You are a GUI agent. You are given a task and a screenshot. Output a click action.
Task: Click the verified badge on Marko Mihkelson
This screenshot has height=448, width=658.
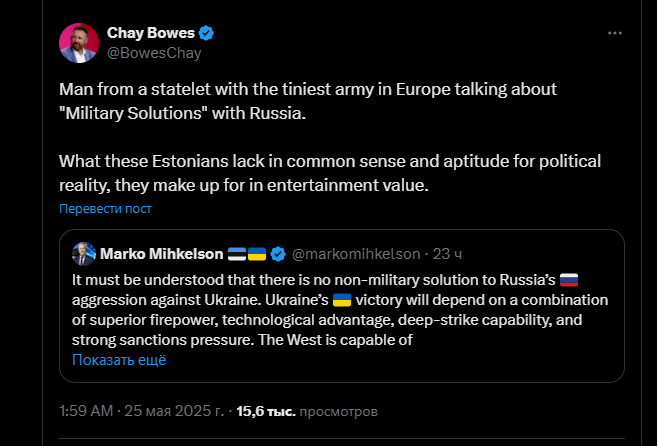pos(279,253)
